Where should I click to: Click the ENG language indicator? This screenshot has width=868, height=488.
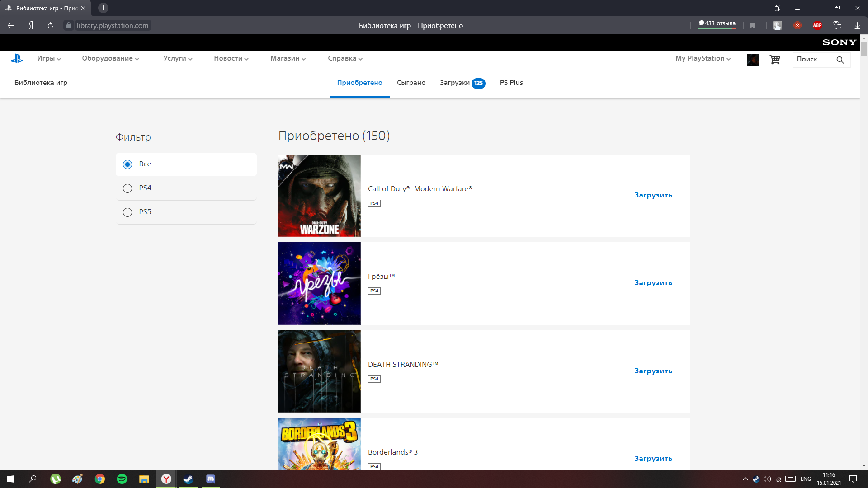coord(806,479)
